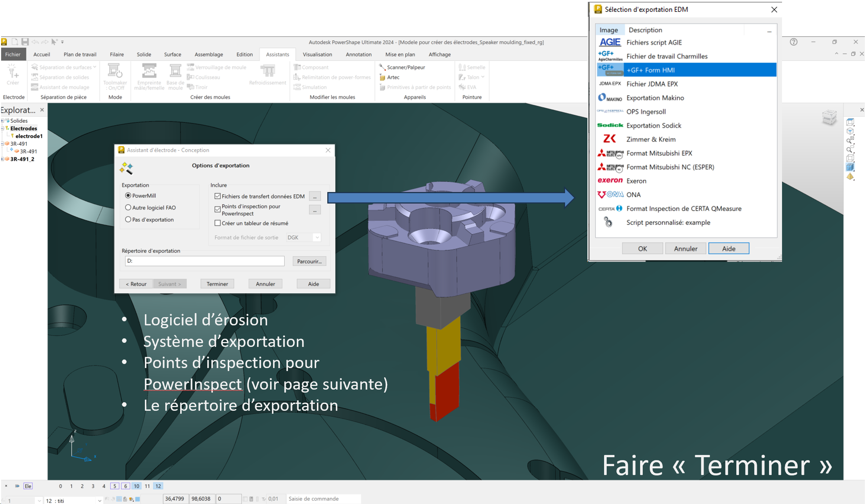The width and height of the screenshot is (866, 504).
Task: Open EDM options ellipsis next to Fichiers de transfert
Action: (x=315, y=196)
